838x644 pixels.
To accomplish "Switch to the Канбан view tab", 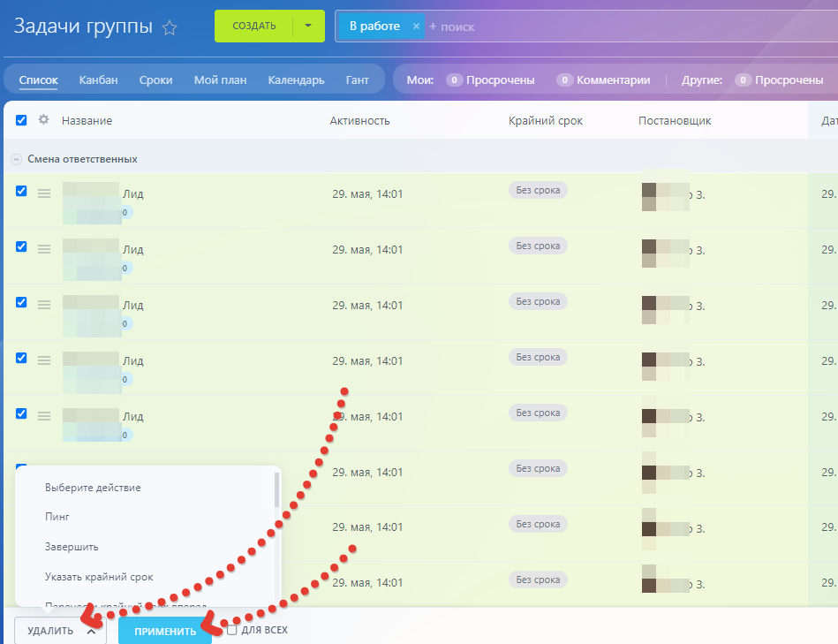I will click(98, 80).
